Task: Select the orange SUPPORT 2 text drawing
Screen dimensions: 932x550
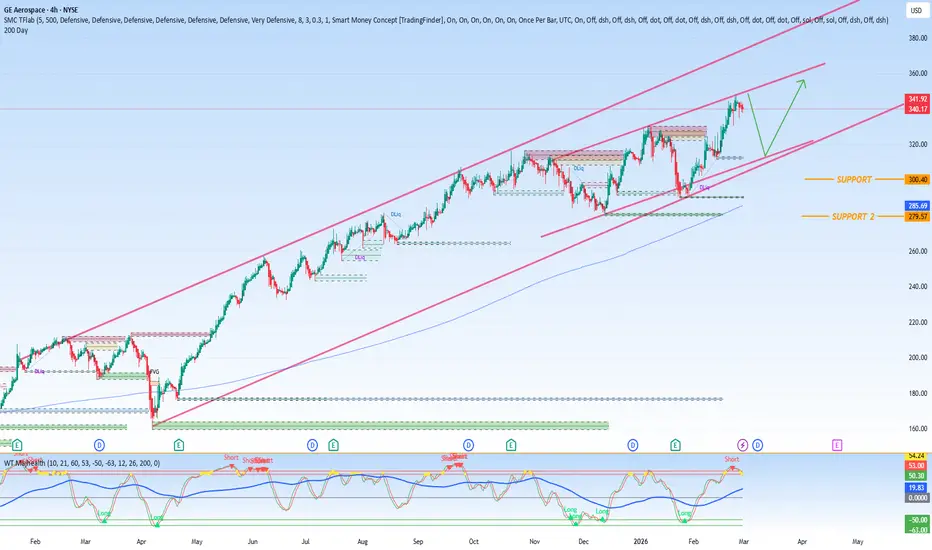Action: 853,216
